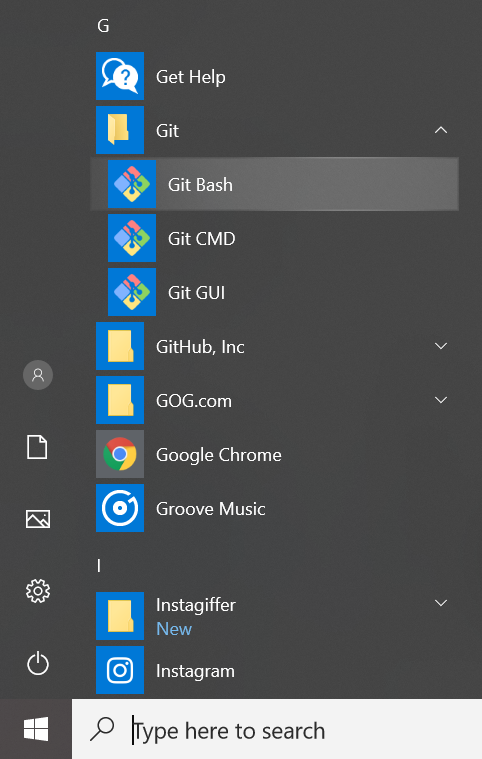This screenshot has width=482, height=759.
Task: Click the Windows Start button
Action: pos(36,729)
